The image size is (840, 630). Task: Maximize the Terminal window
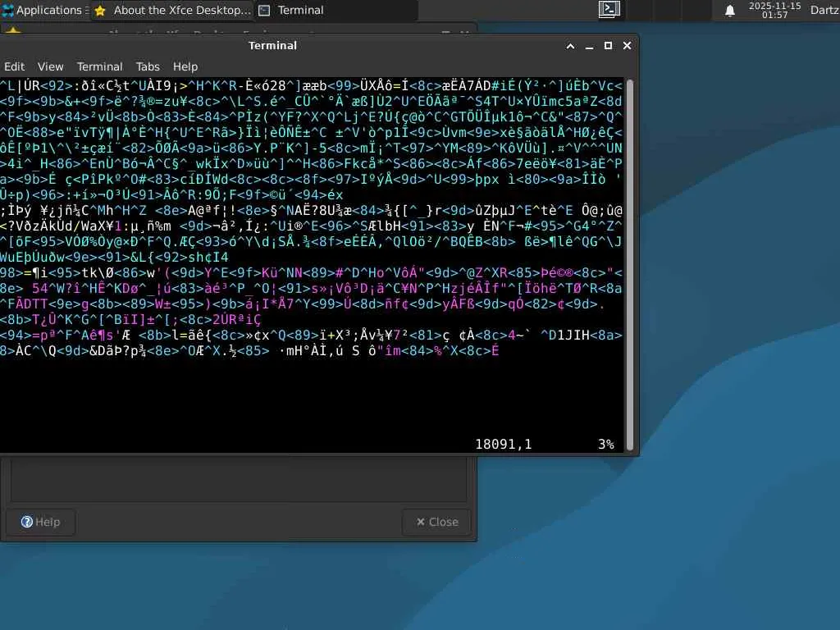tap(608, 46)
